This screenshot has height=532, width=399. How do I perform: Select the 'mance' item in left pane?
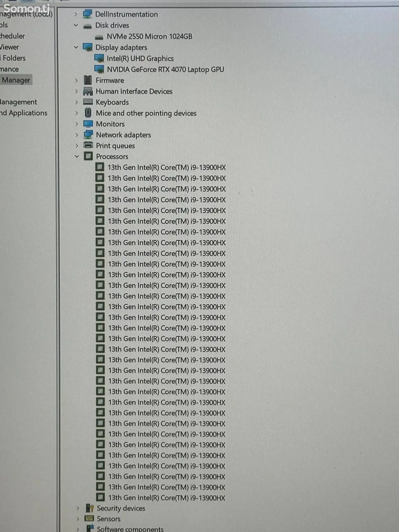(9, 69)
